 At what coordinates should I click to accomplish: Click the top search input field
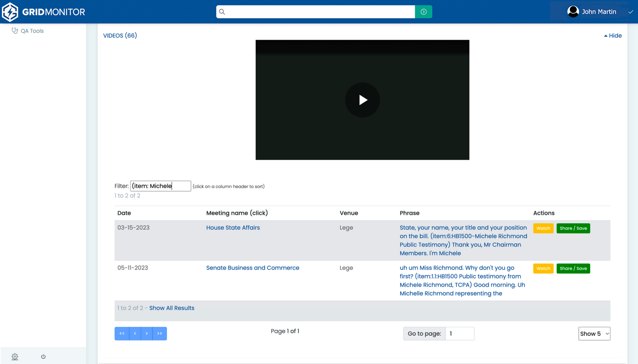[x=315, y=12]
